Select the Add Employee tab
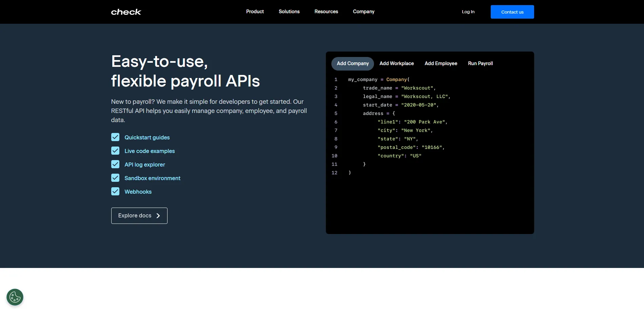Viewport: 644px width, 309px height. point(441,63)
